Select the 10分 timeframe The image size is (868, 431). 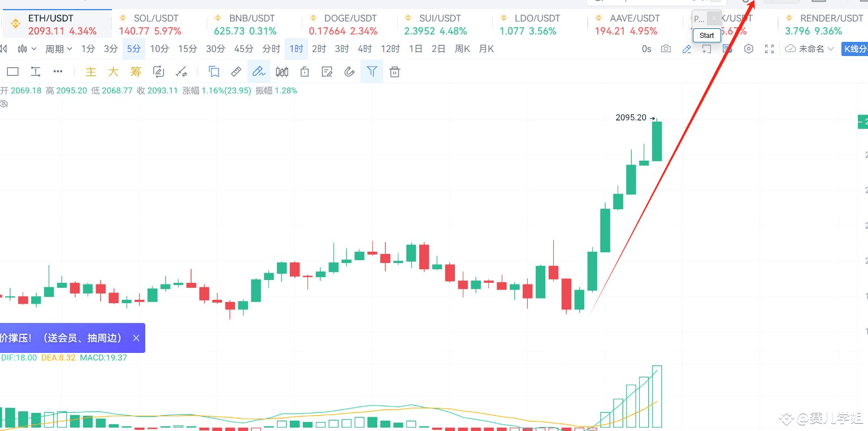[159, 49]
